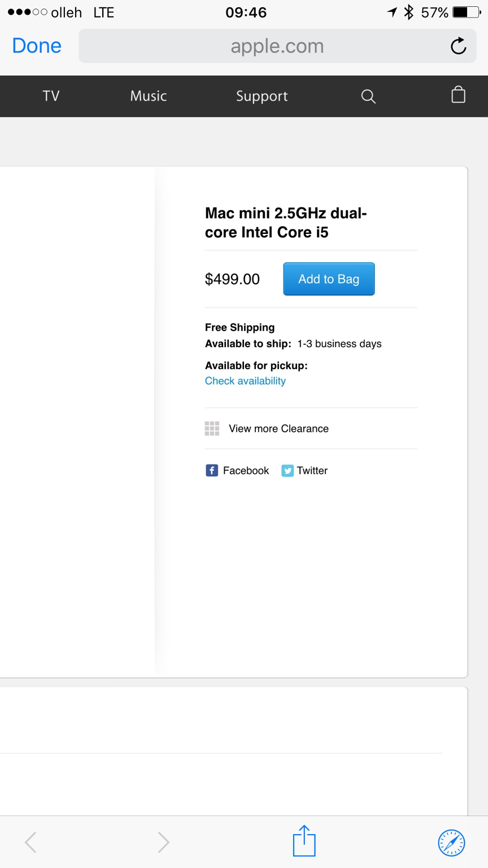Share the product via the Facebook icon
488x868 pixels.
click(212, 470)
